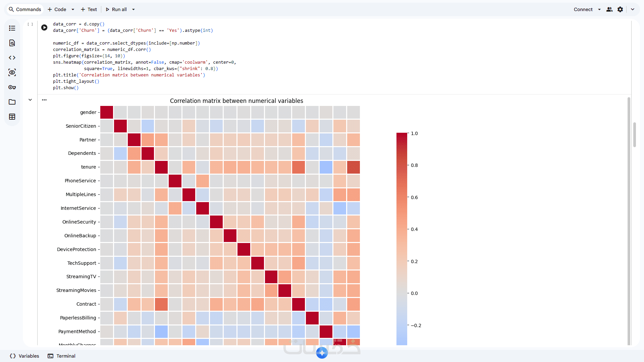
Task: Click the Gemini sparkle assistant button
Action: point(322,353)
